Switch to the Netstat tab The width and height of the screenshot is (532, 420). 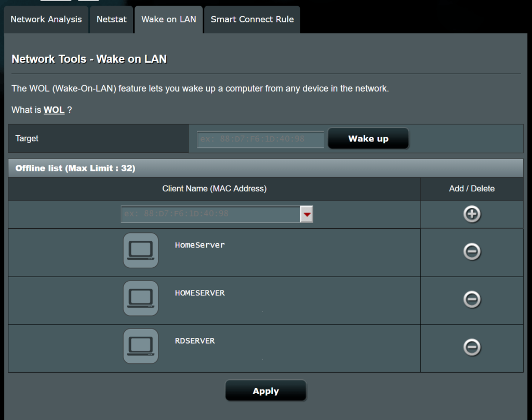tap(112, 20)
